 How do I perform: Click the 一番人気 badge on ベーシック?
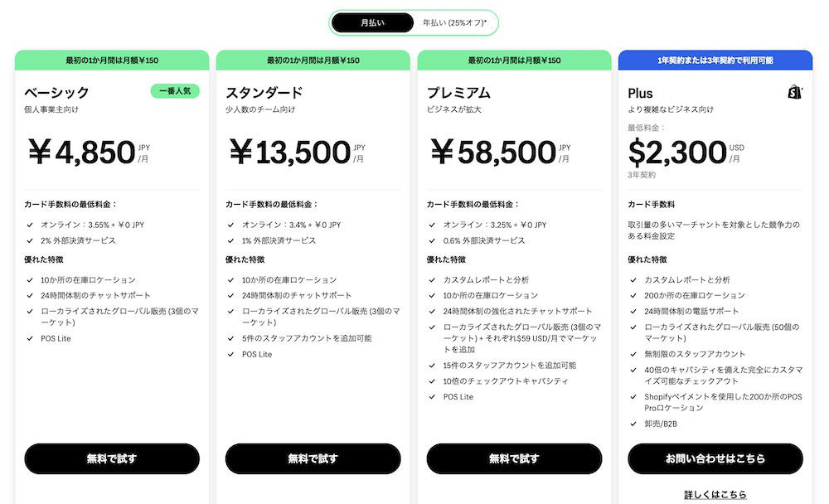(175, 91)
